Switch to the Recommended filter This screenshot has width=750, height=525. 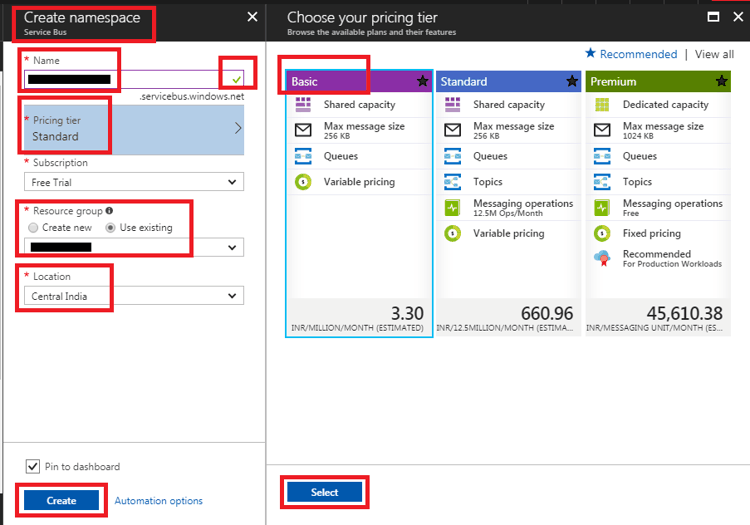tap(631, 55)
